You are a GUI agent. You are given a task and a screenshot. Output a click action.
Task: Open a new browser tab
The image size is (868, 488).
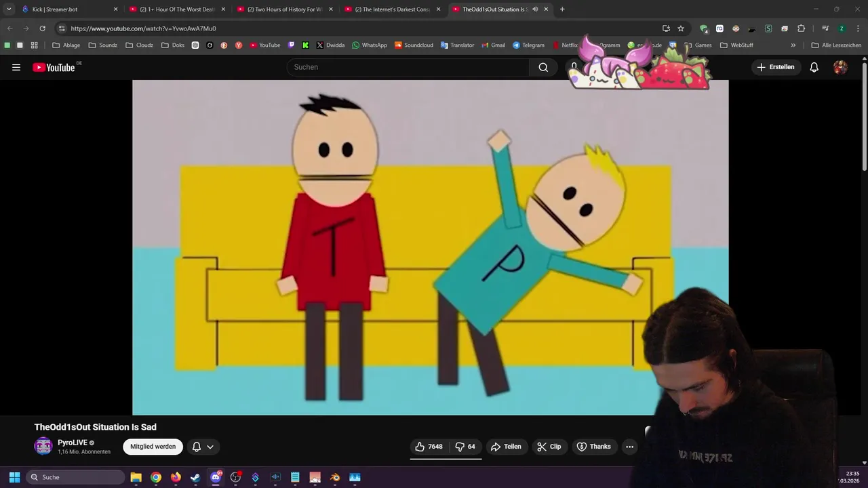coord(562,9)
